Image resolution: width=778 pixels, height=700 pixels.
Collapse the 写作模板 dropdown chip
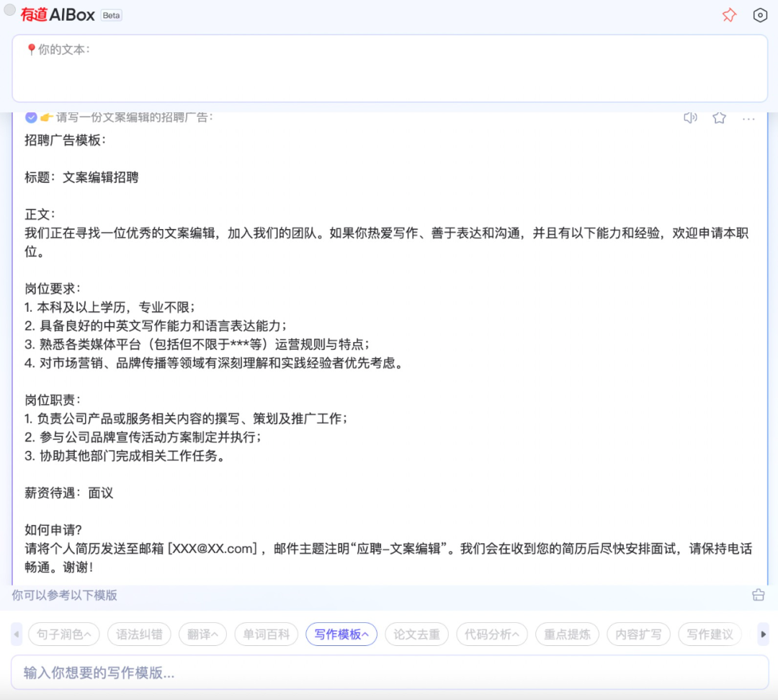pos(341,634)
